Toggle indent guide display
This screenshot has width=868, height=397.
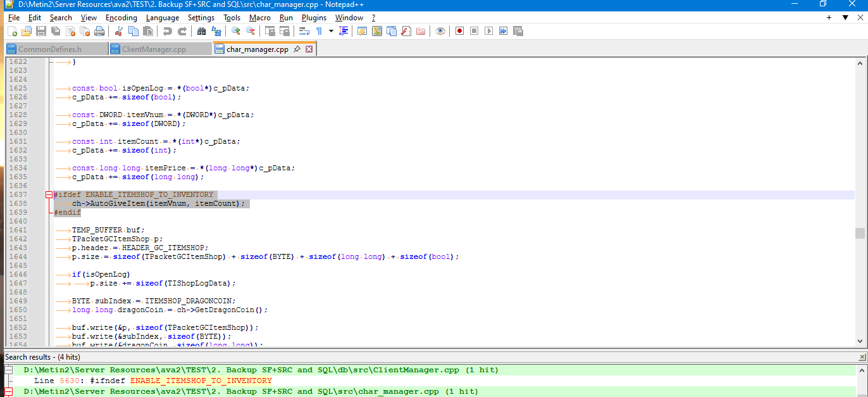pos(342,31)
